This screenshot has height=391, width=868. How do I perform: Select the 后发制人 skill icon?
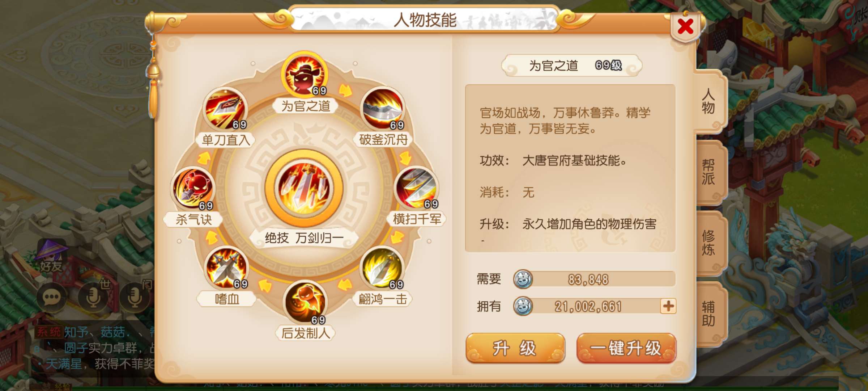305,303
